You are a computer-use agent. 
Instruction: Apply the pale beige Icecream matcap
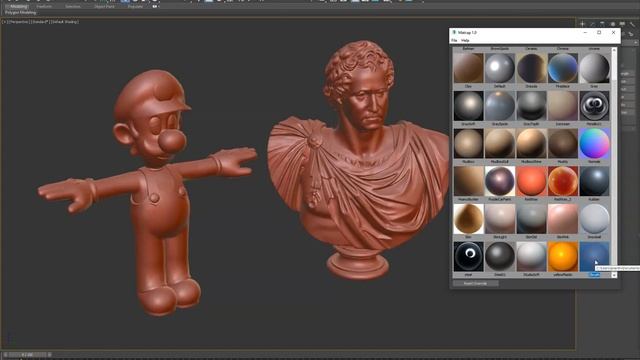(562, 106)
